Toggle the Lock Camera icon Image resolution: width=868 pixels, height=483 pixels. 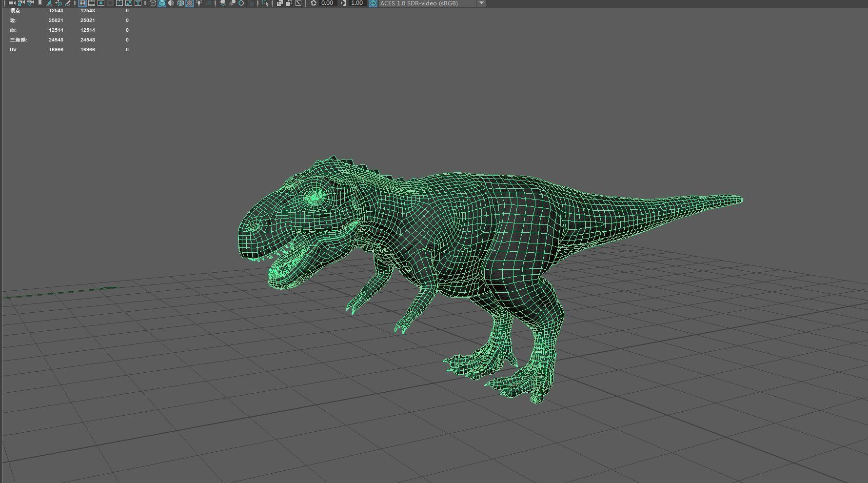click(21, 3)
